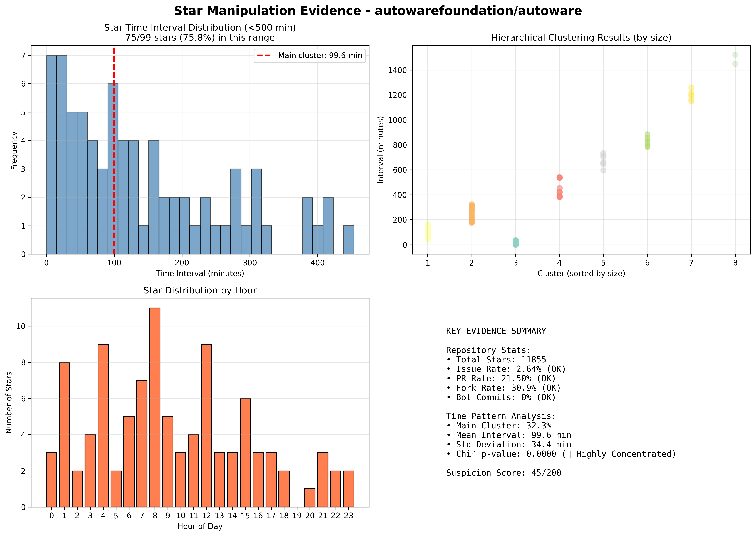Click the legend entry 'Main cluster: 99.6 min'

[310, 56]
